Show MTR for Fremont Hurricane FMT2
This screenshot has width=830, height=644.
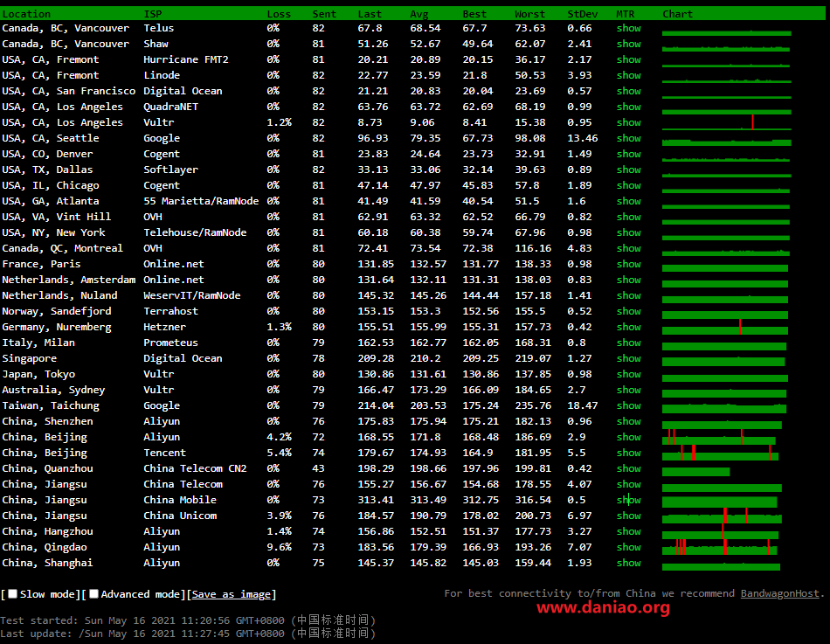[629, 59]
